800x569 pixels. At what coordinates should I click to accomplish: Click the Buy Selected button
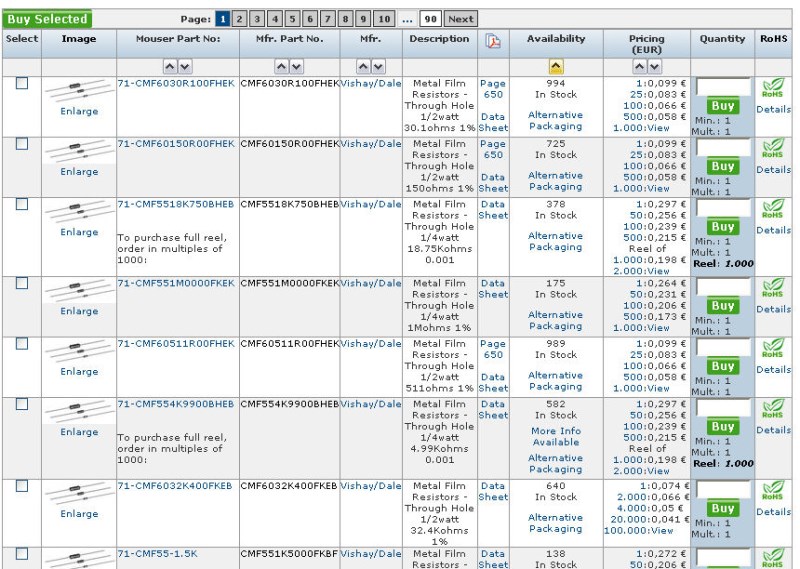point(47,19)
